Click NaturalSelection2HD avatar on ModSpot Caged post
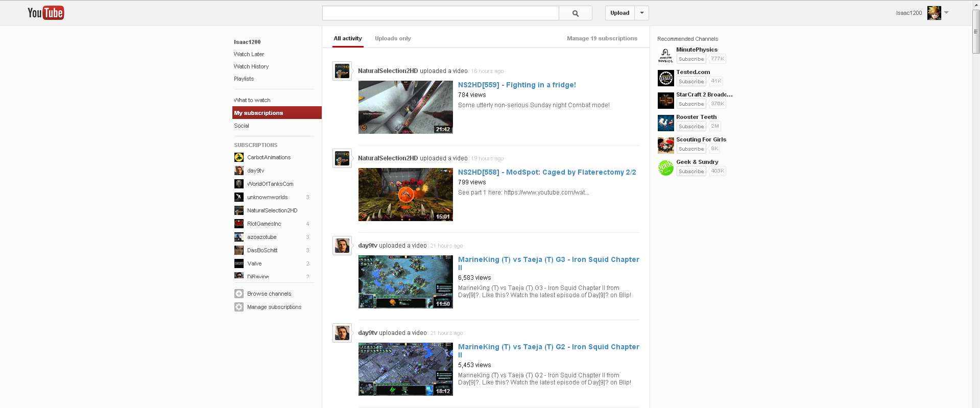Screen dimensions: 980x408 pos(342,158)
